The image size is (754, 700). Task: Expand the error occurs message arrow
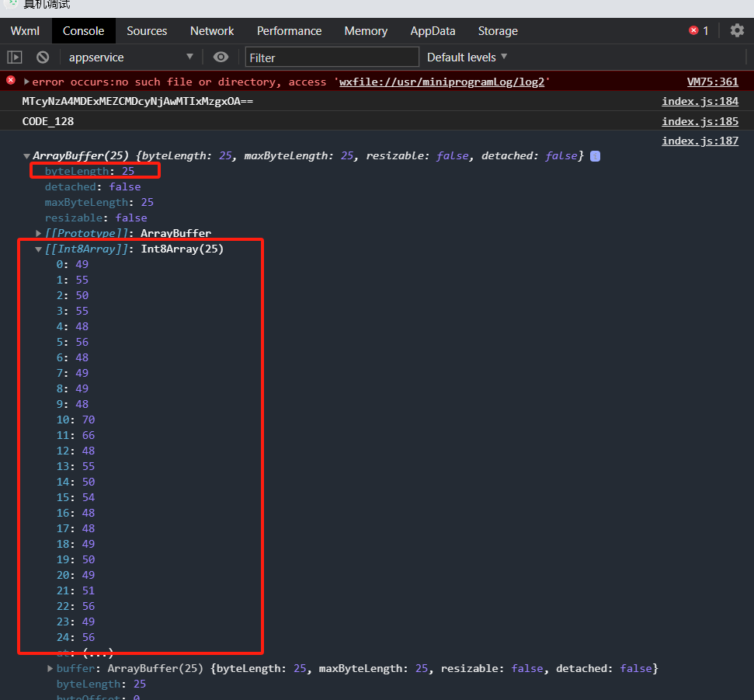27,82
